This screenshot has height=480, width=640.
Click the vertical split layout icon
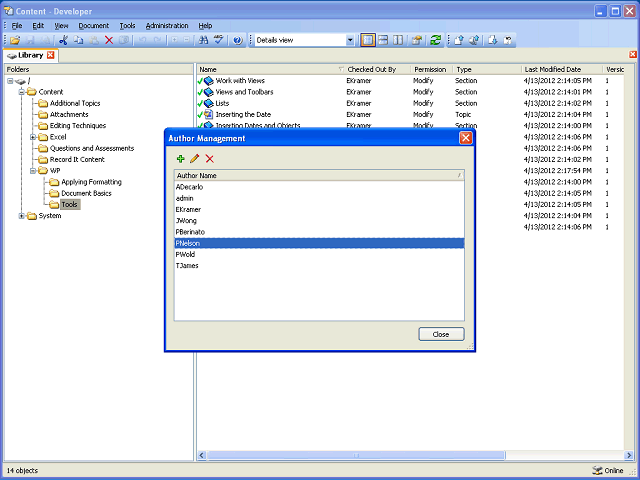[x=398, y=40]
